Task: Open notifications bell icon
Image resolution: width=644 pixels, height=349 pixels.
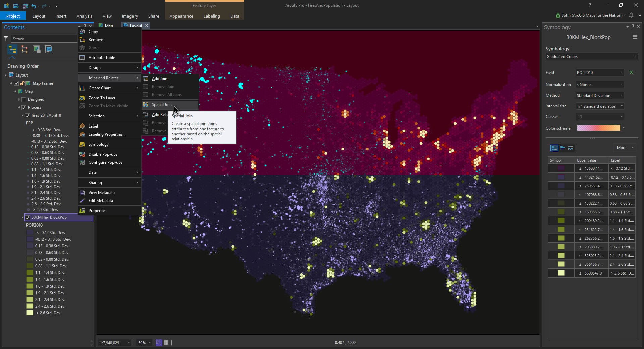Action: click(x=631, y=15)
